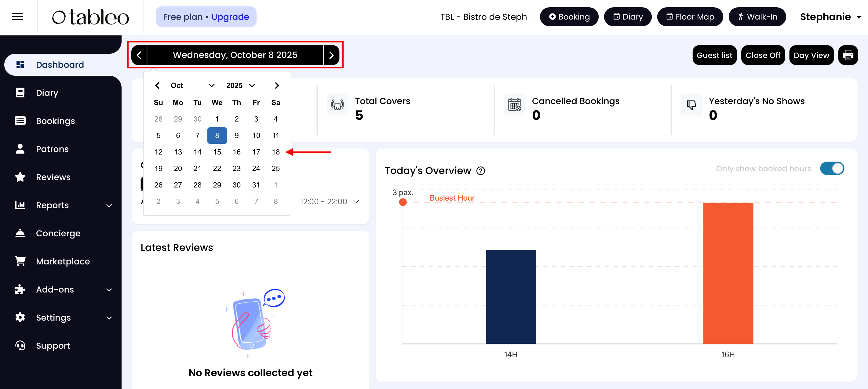
Task: Click the Upgrade plan link
Action: (x=230, y=17)
